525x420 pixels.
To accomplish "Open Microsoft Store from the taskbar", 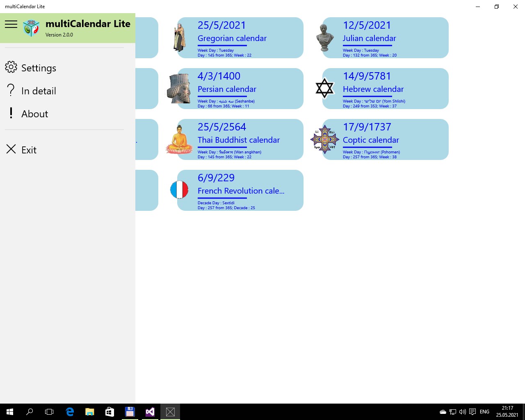I will coord(110,412).
